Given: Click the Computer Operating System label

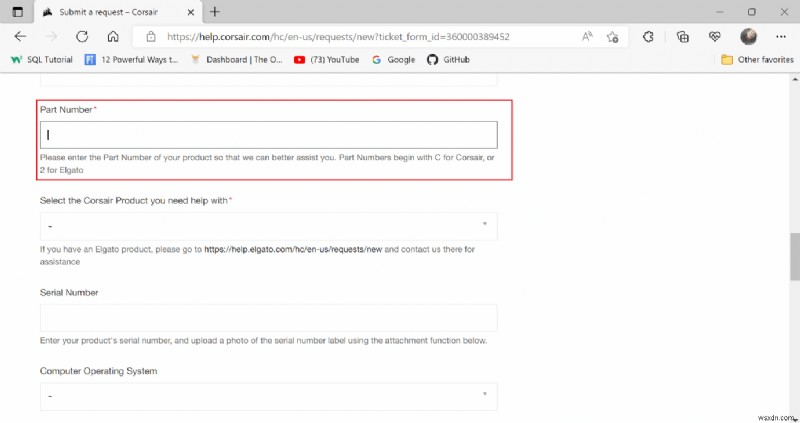Looking at the screenshot, I should tap(98, 371).
